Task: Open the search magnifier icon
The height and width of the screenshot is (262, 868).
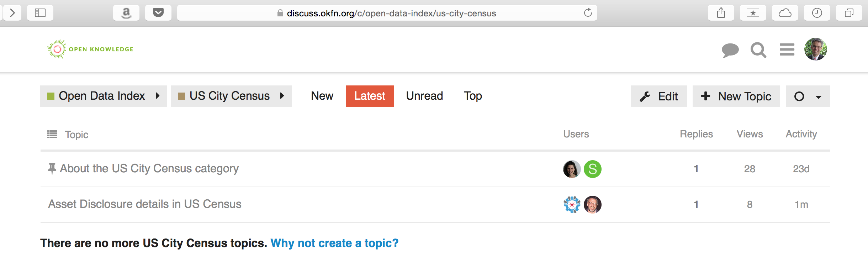Action: tap(758, 50)
